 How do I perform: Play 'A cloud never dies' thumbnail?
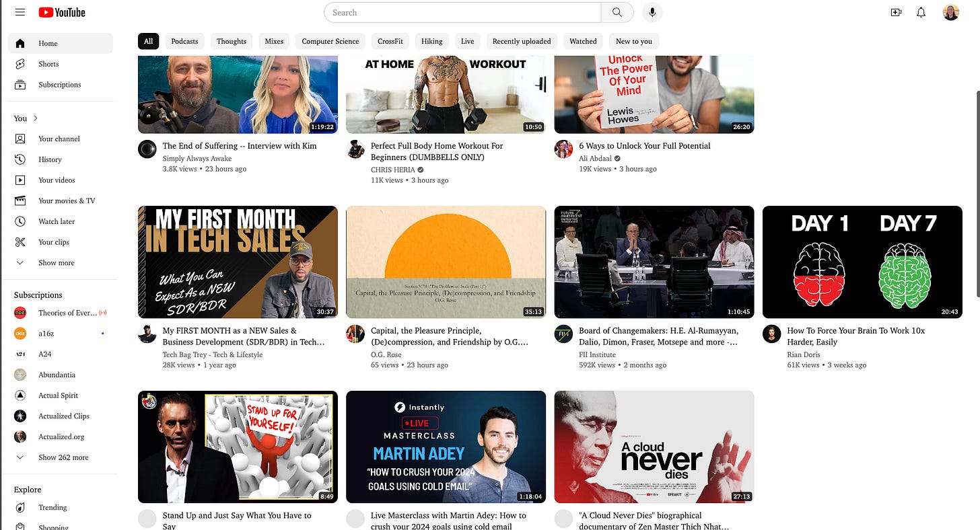point(654,447)
